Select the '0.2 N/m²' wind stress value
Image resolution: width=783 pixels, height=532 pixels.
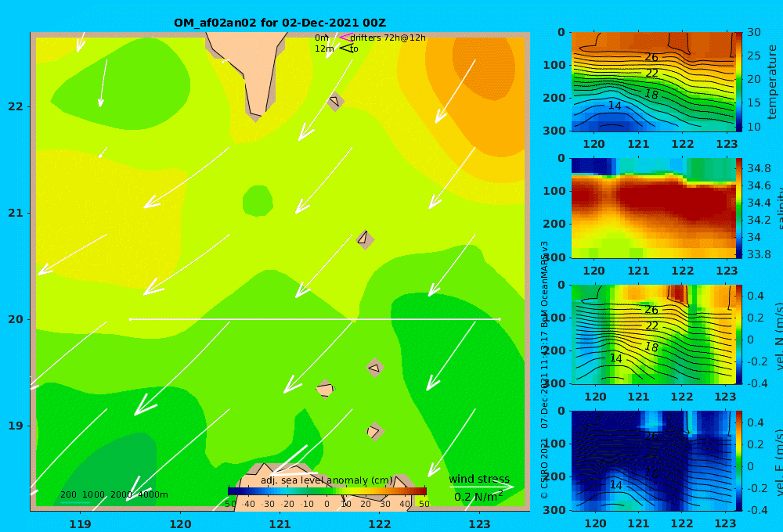point(478,497)
